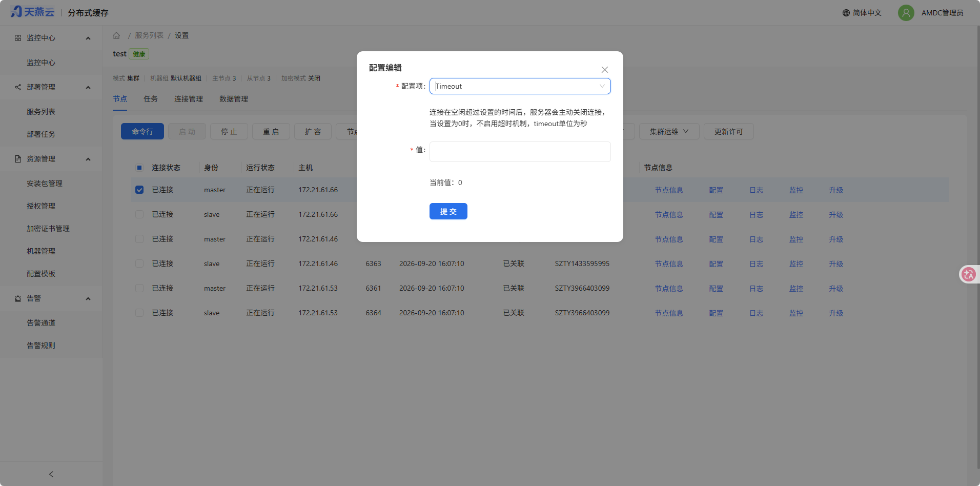Click the 值 input field
The height and width of the screenshot is (486, 980).
click(x=520, y=152)
